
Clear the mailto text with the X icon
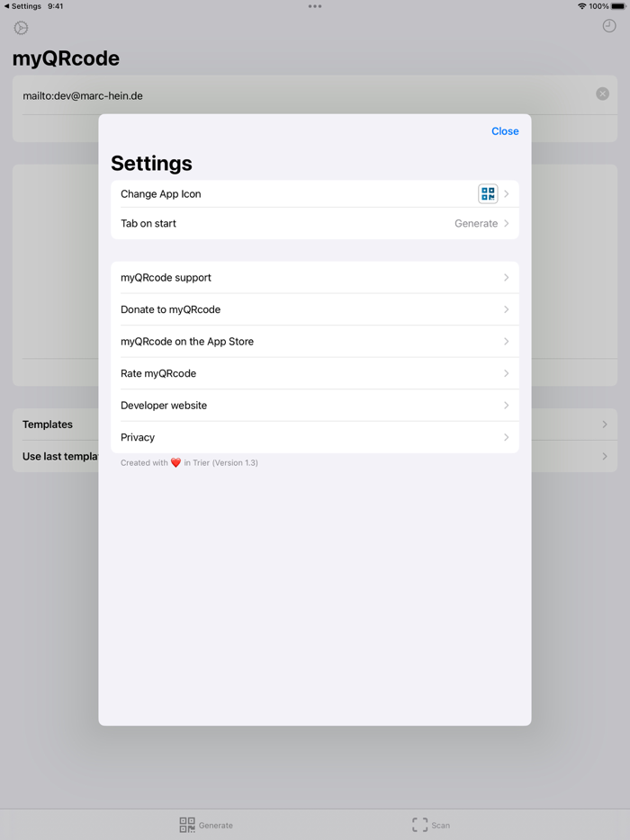[x=603, y=94]
